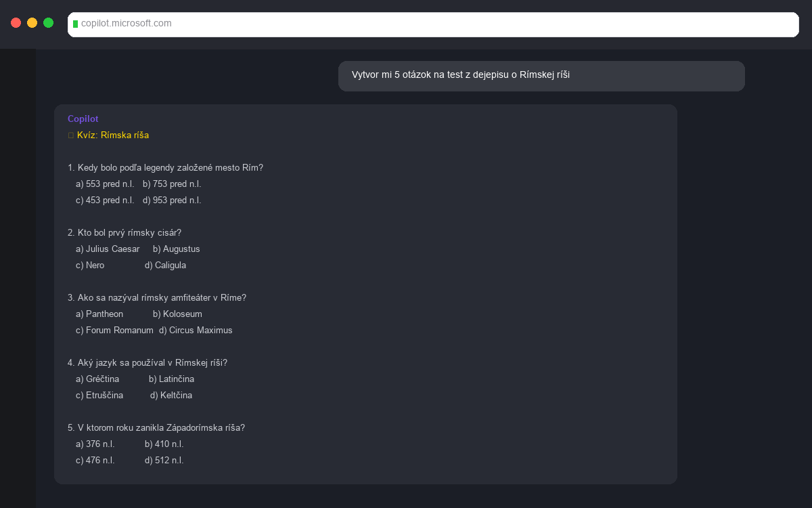Click the small square icon before Kvíz title
812x508 pixels.
tap(70, 135)
